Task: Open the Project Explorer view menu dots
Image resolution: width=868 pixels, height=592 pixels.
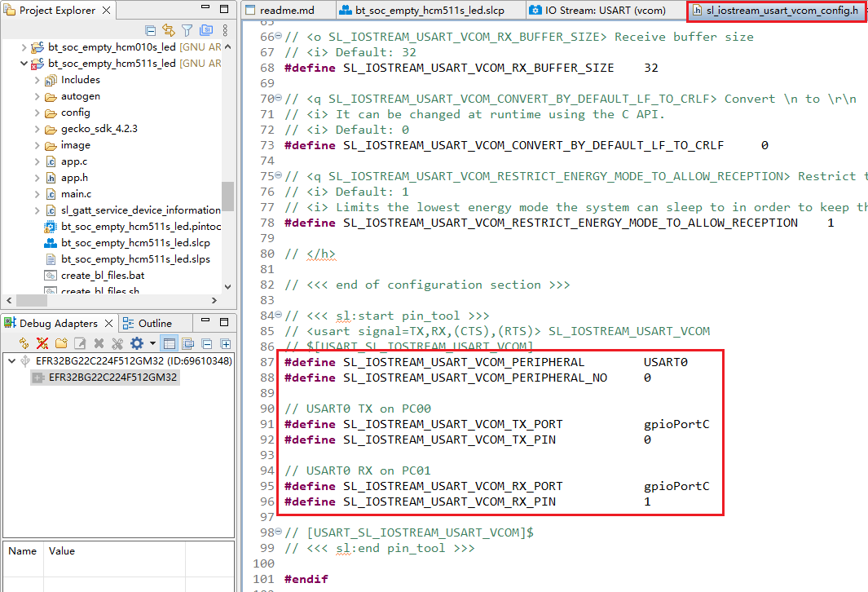Action: (x=225, y=30)
